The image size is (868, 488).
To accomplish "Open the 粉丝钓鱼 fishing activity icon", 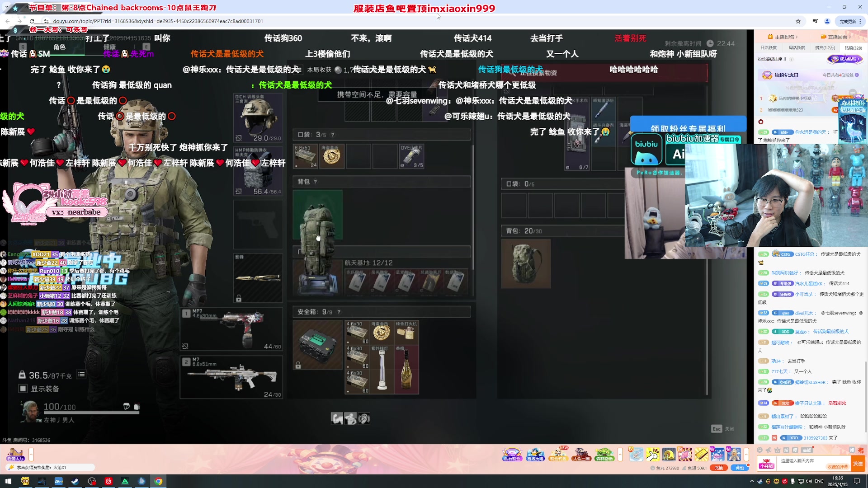I will (559, 455).
